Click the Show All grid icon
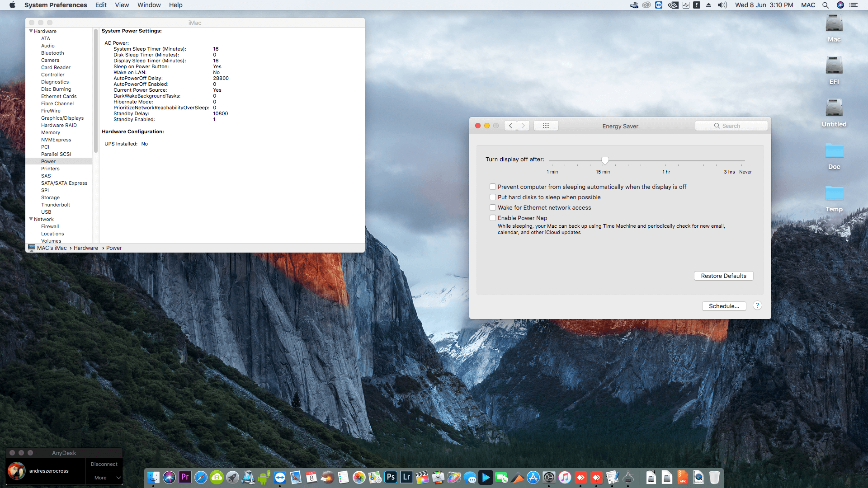Viewport: 868px width, 488px height. coord(546,126)
